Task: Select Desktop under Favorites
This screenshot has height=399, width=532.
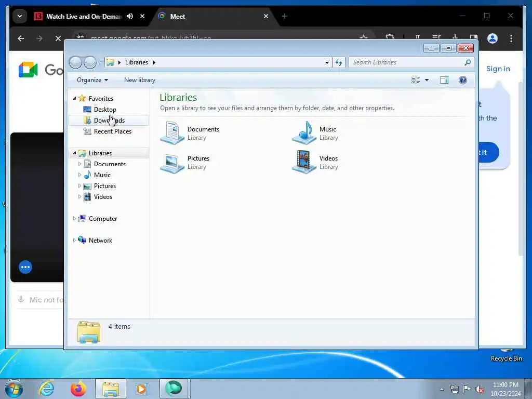Action: (105, 110)
